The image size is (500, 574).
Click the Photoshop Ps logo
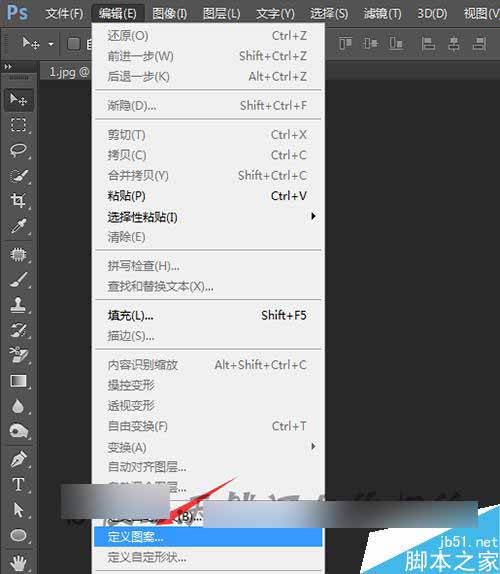tap(17, 13)
